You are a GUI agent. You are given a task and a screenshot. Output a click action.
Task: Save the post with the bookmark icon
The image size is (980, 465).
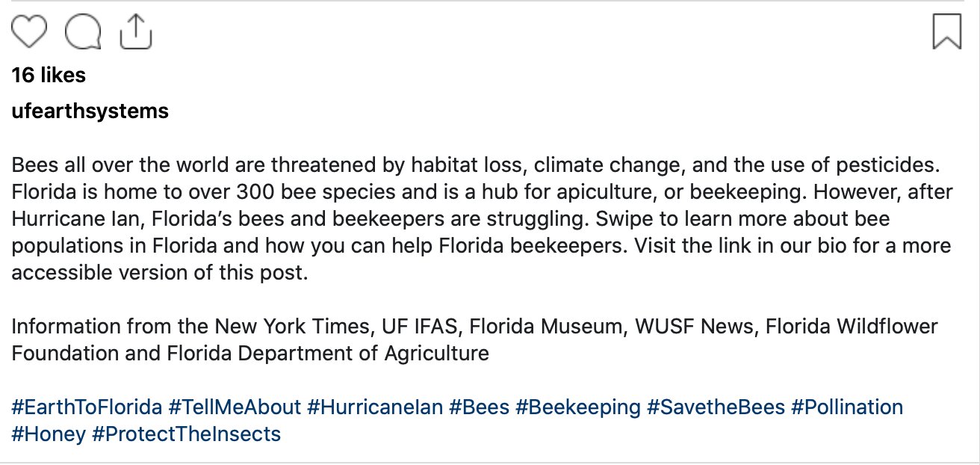947,32
